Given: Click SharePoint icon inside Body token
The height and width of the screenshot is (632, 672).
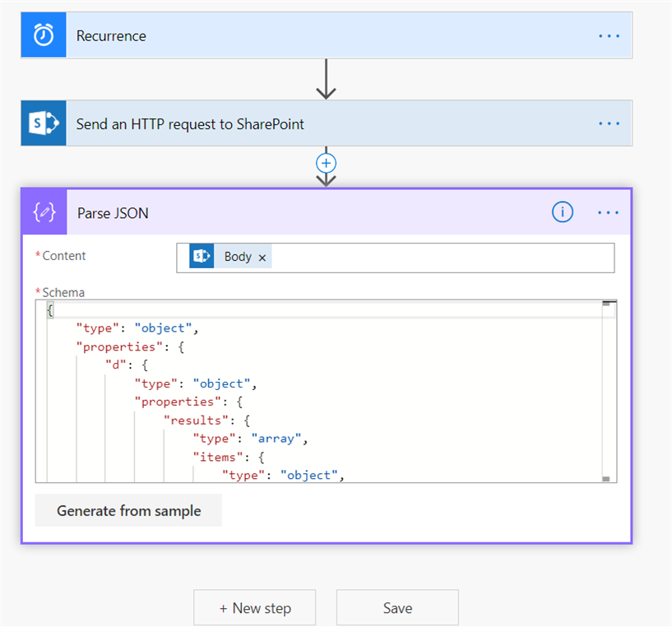Looking at the screenshot, I should [x=202, y=257].
